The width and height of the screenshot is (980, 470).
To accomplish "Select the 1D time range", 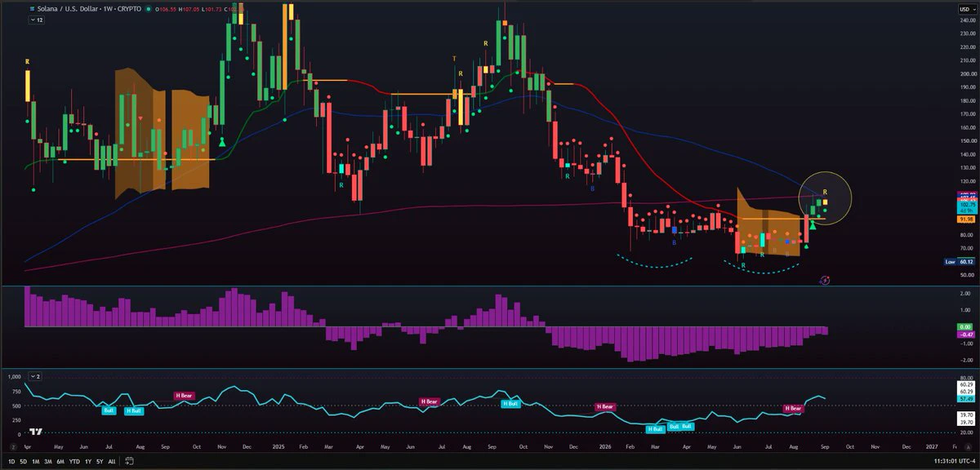I will pyautogui.click(x=11, y=462).
